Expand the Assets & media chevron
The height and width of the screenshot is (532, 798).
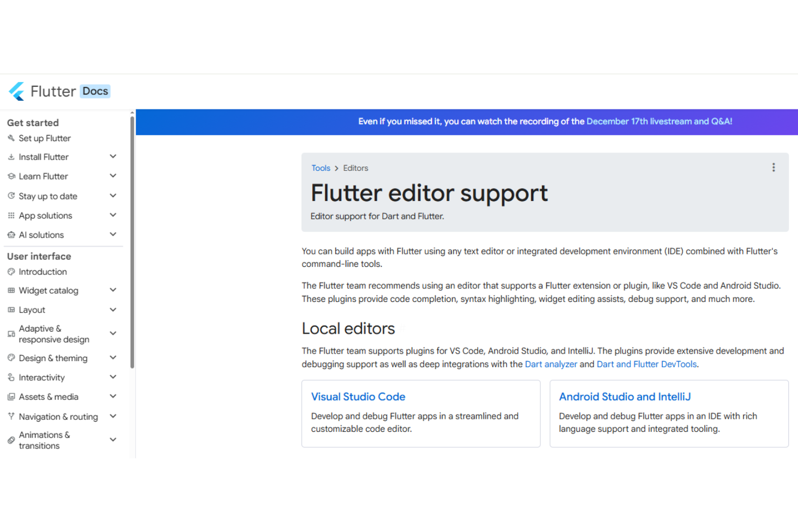tap(113, 397)
